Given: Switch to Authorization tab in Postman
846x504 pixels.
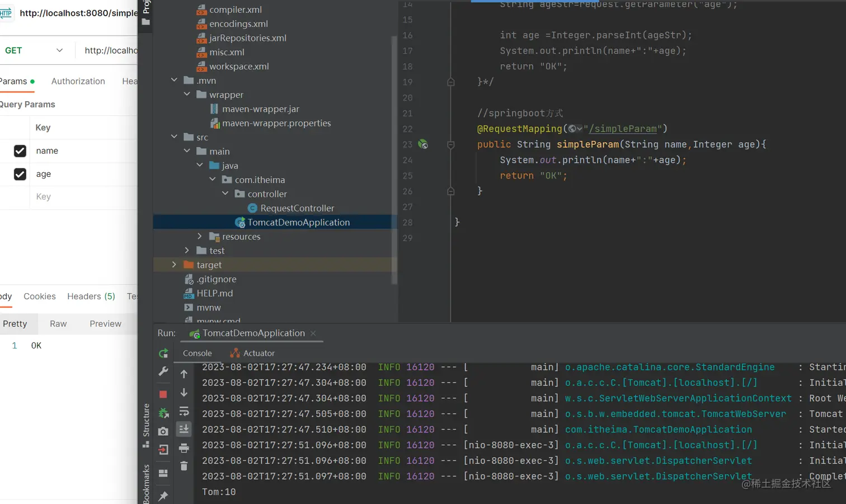Looking at the screenshot, I should [x=78, y=81].
